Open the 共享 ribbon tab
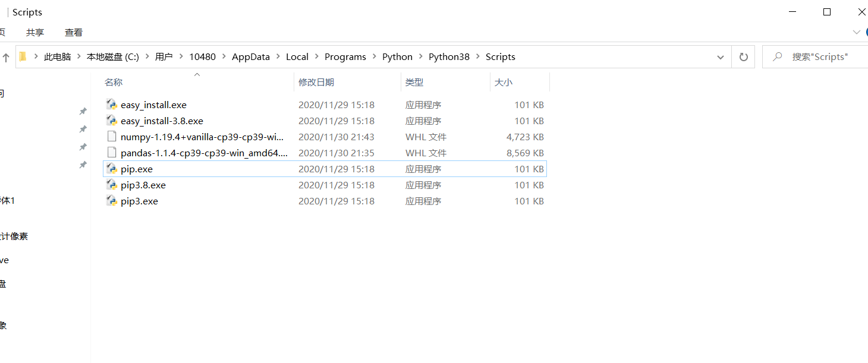This screenshot has width=868, height=363. [x=34, y=32]
